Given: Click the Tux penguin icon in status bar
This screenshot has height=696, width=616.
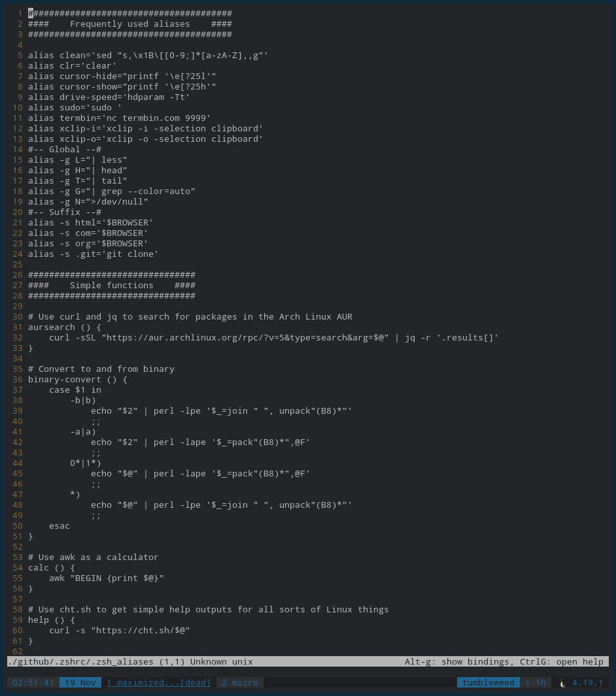Looking at the screenshot, I should click(562, 683).
